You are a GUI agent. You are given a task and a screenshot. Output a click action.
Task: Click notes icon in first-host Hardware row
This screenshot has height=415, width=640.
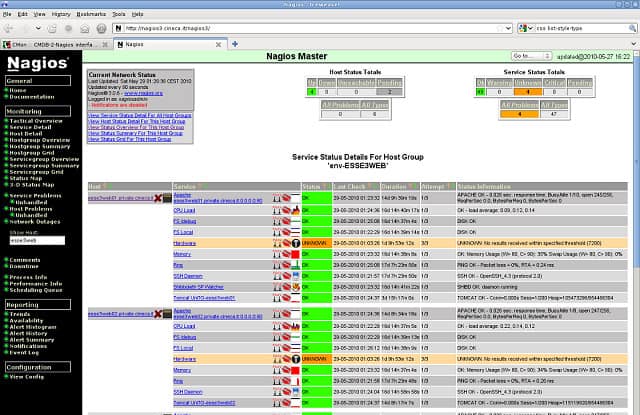[277, 243]
